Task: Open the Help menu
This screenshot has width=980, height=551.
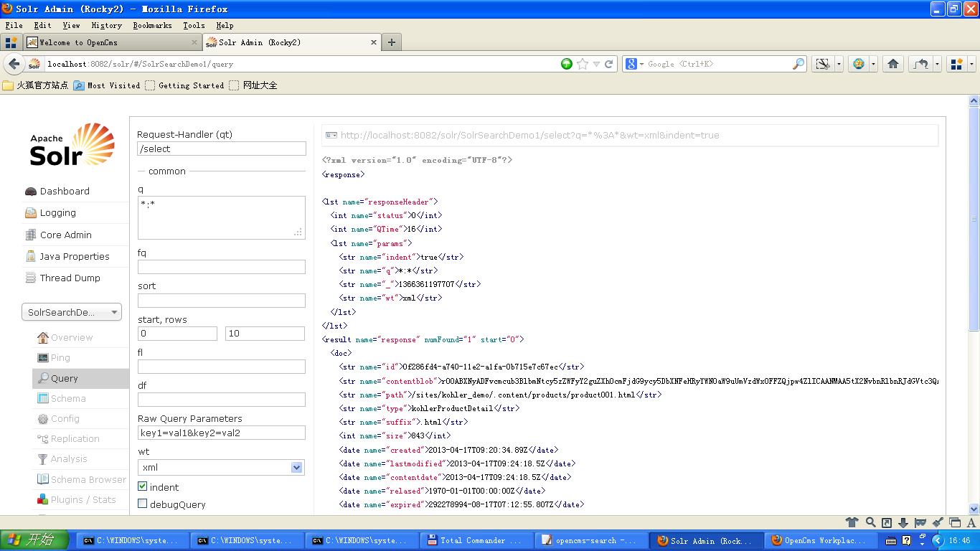Action: 225,25
